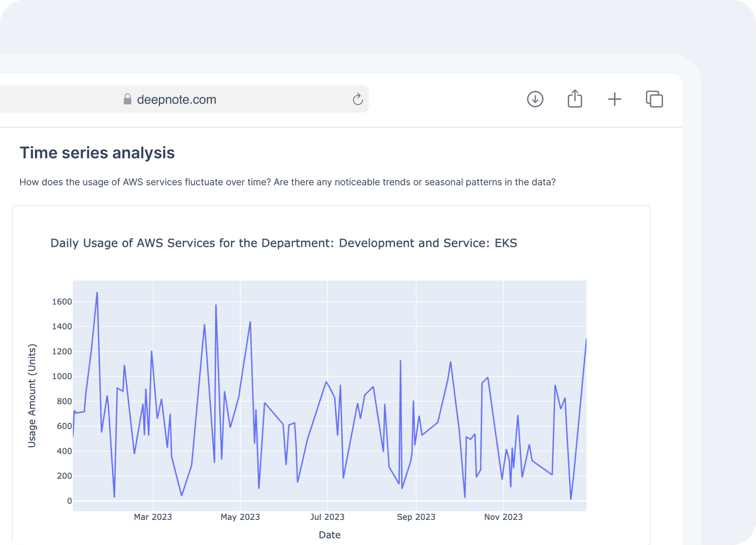The width and height of the screenshot is (756, 545).
Task: Click the 0 y-axis tick label
Action: [x=69, y=501]
